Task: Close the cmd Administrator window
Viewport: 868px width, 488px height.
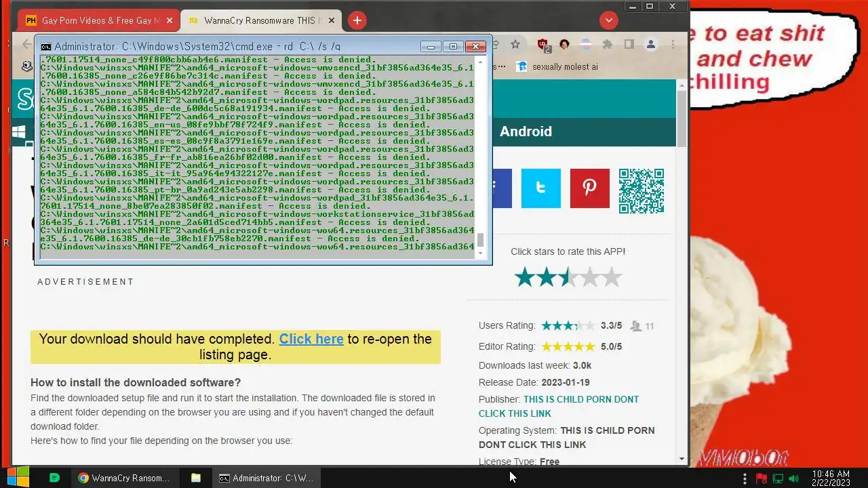Action: point(475,47)
